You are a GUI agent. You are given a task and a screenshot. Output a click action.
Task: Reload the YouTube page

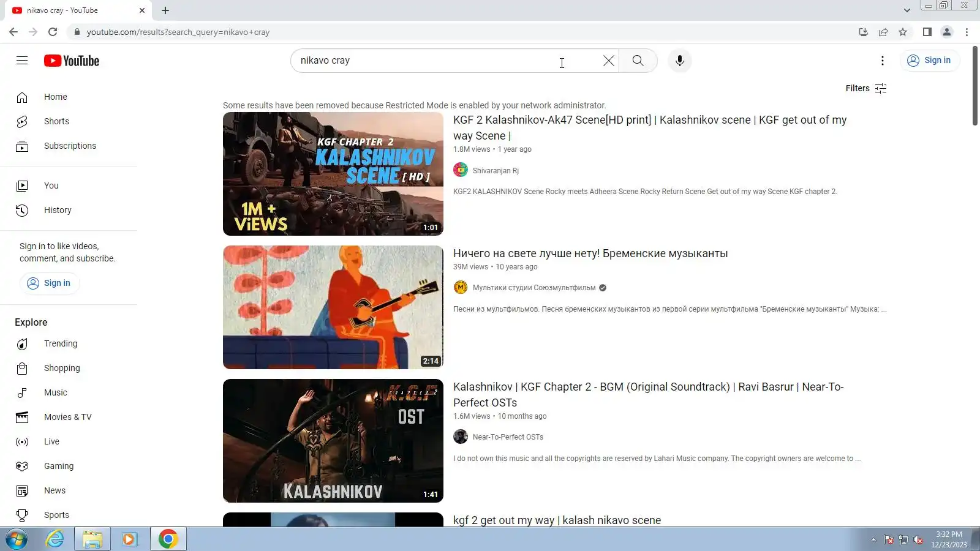click(53, 32)
